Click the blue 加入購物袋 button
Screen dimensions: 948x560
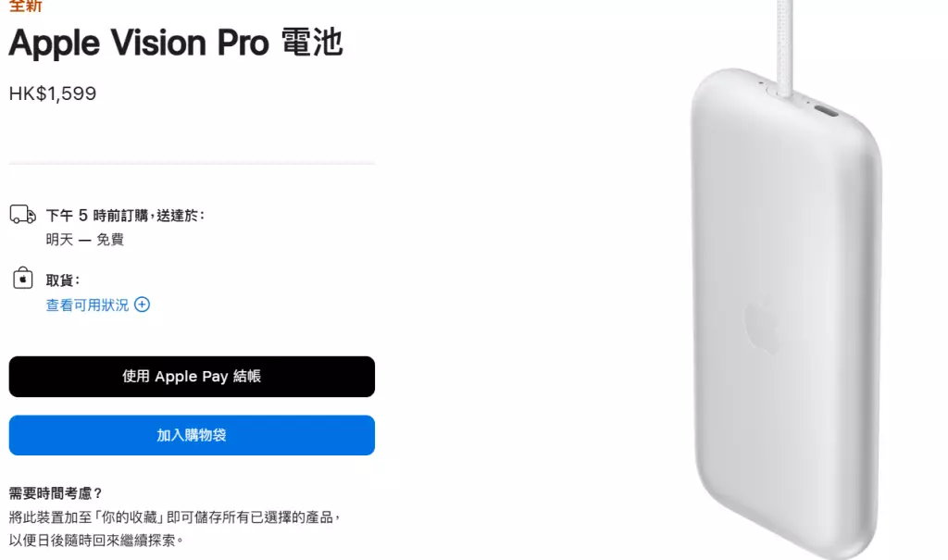tap(192, 435)
